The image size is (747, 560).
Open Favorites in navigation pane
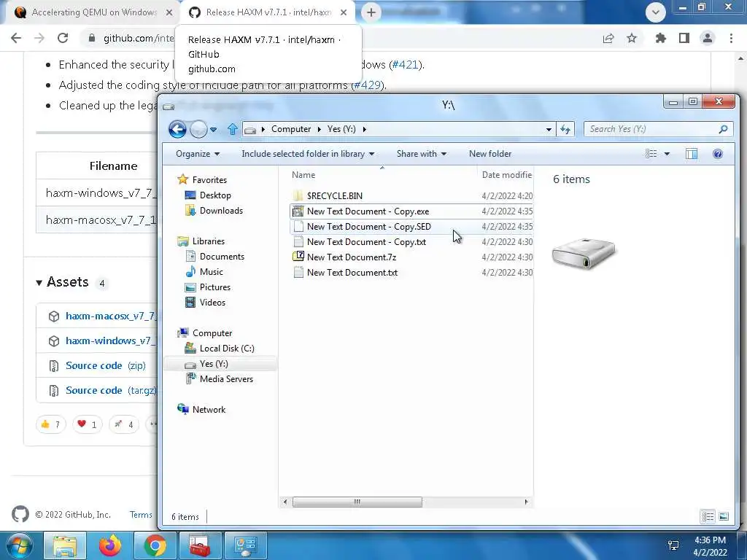(209, 180)
